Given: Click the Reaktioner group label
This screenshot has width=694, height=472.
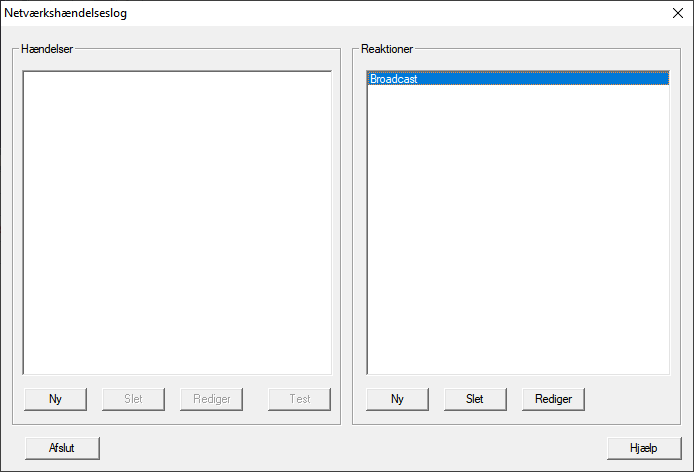Looking at the screenshot, I should [388, 48].
